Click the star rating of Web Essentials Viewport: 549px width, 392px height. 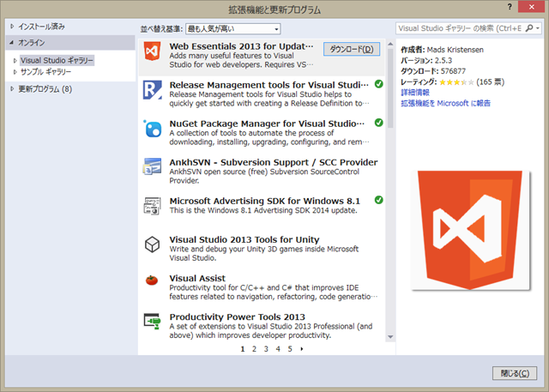pyautogui.click(x=456, y=82)
